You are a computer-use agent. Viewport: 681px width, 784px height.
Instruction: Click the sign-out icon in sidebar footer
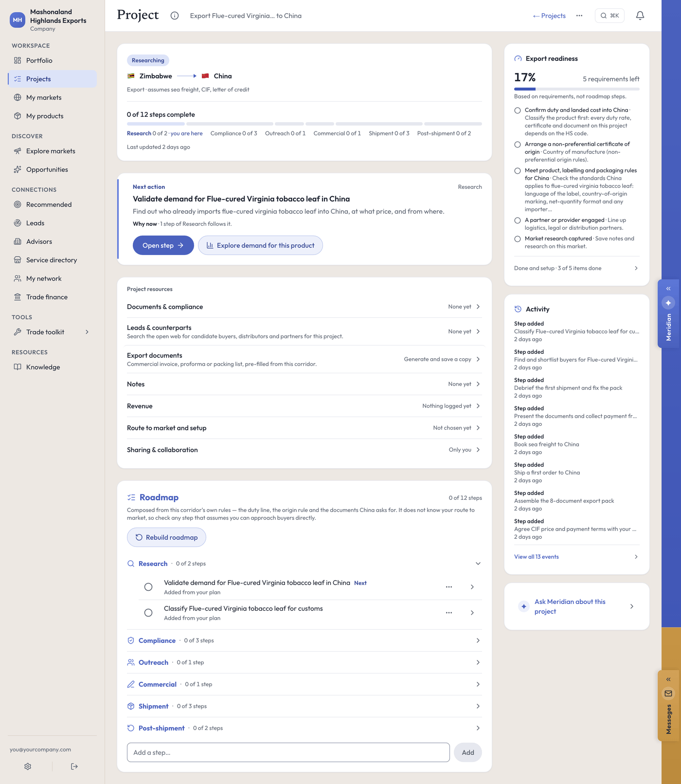coord(74,766)
